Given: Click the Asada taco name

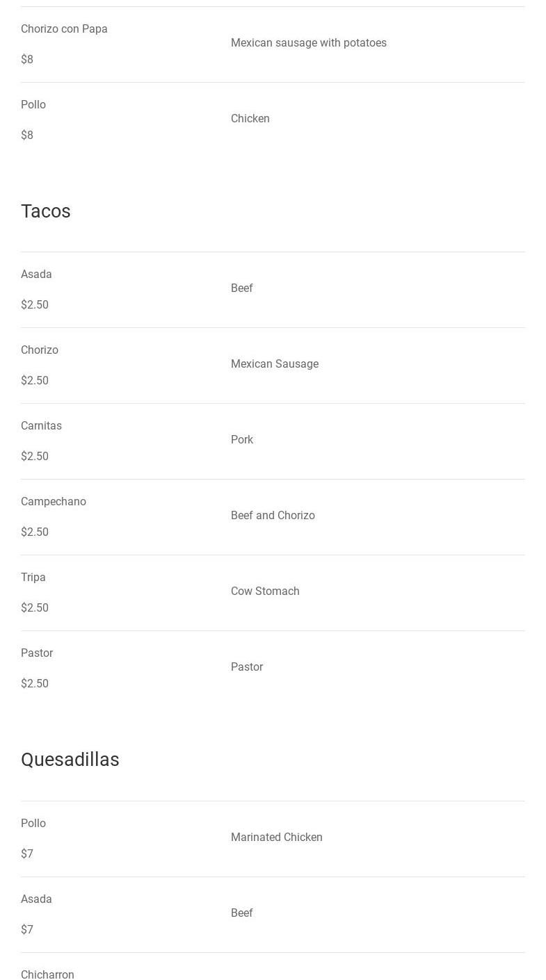Looking at the screenshot, I should point(36,275).
